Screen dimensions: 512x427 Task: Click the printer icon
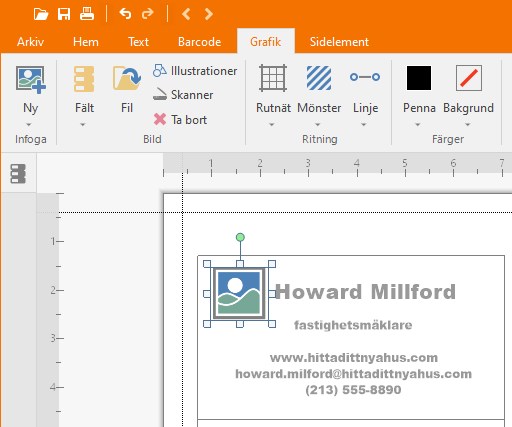point(87,14)
